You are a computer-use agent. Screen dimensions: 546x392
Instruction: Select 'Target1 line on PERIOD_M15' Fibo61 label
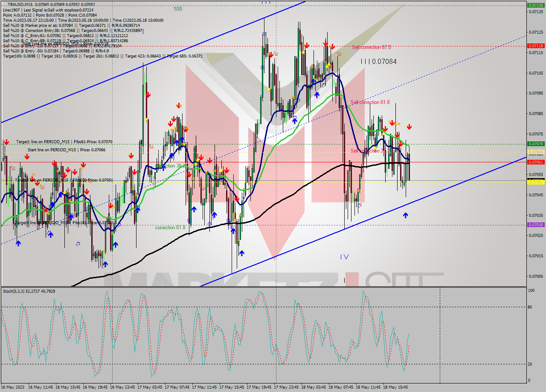click(x=64, y=141)
